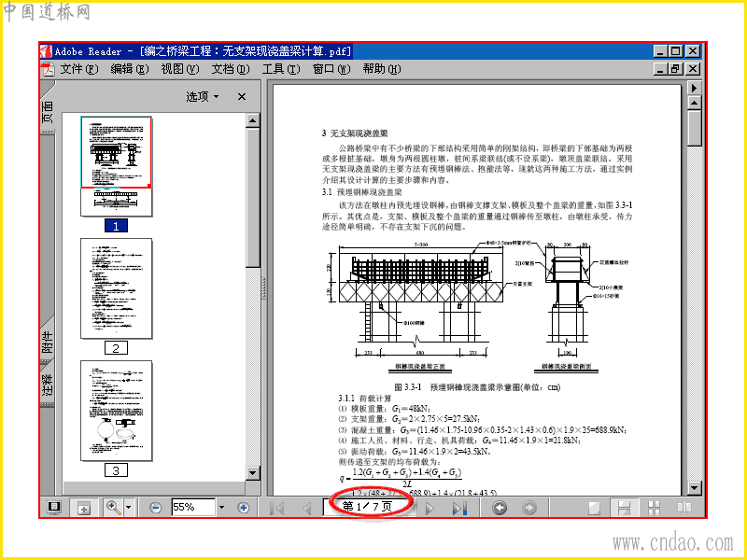Jump to the last page
This screenshot has width=747, height=560.
pos(458,509)
